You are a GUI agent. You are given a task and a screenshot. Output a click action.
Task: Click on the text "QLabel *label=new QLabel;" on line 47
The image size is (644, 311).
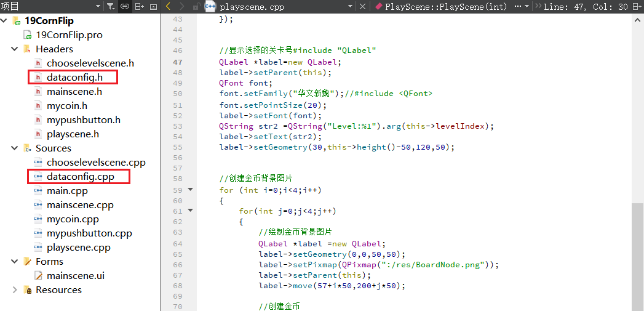280,62
